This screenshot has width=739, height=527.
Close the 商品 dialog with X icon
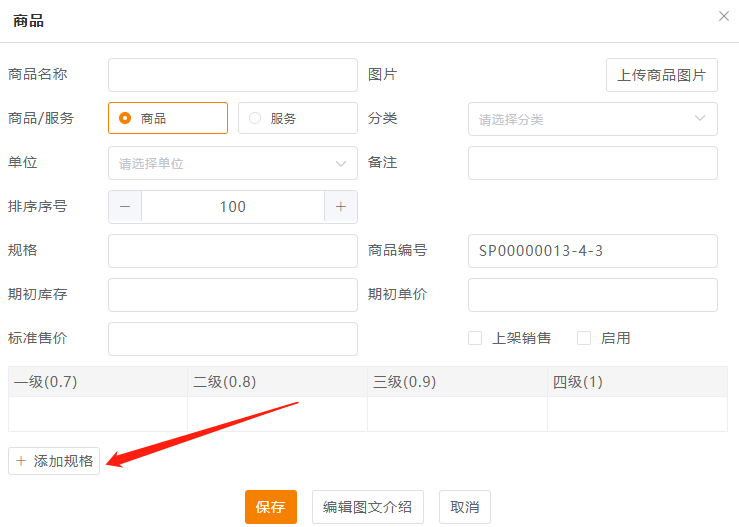(724, 17)
